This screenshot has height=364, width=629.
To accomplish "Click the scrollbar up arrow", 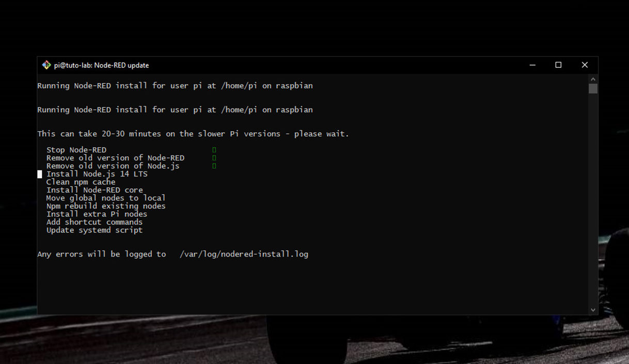I will [x=593, y=79].
